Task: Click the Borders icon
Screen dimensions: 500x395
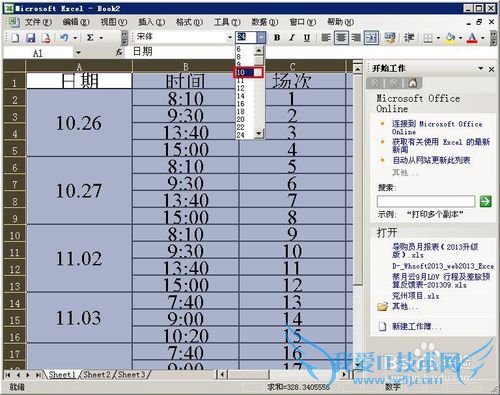Action: pyautogui.click(x=428, y=38)
